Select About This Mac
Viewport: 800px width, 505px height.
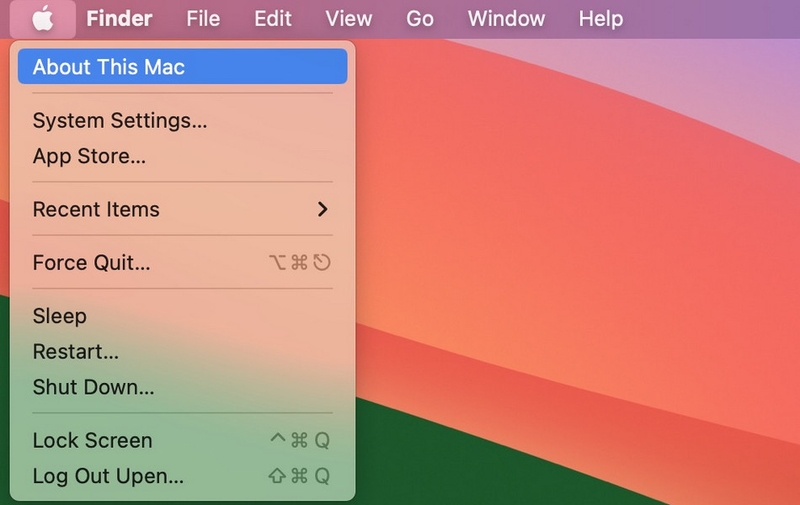(x=183, y=67)
